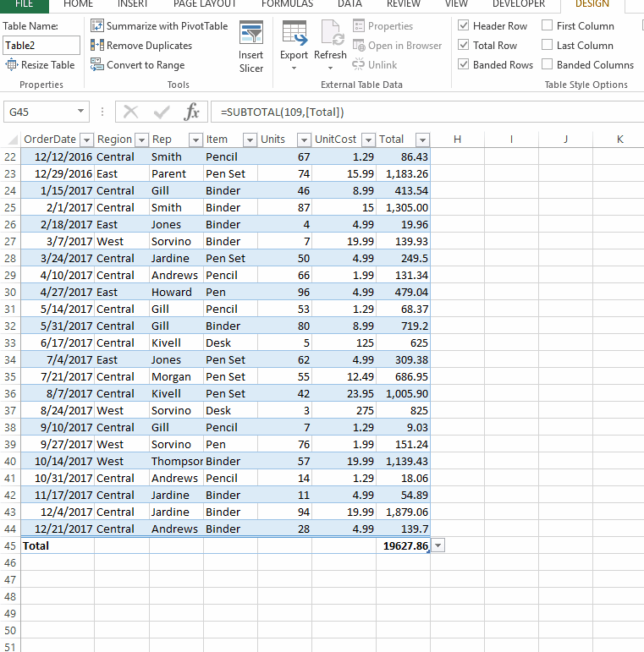The height and width of the screenshot is (652, 644).
Task: Open the Total column filter dropdown
Action: point(422,140)
